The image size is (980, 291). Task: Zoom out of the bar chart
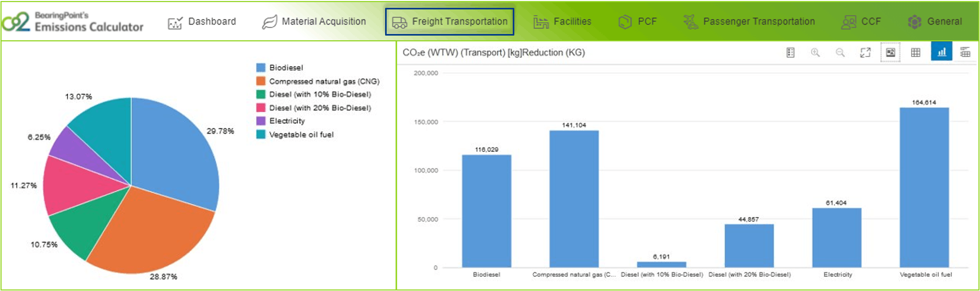tap(840, 52)
